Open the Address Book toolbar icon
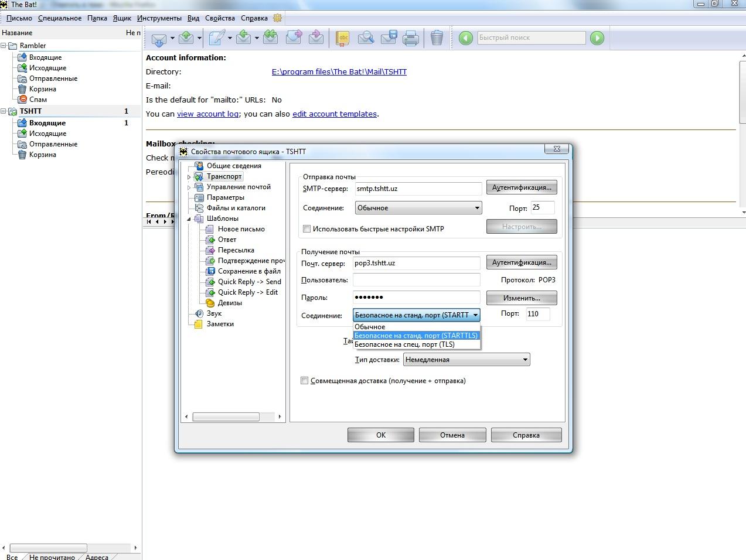The height and width of the screenshot is (560, 746). coord(343,38)
